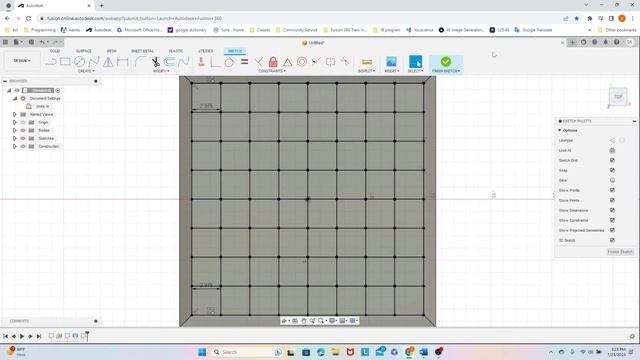Open the Create dropdown menu
This screenshot has height=360, width=640.
pos(86,71)
